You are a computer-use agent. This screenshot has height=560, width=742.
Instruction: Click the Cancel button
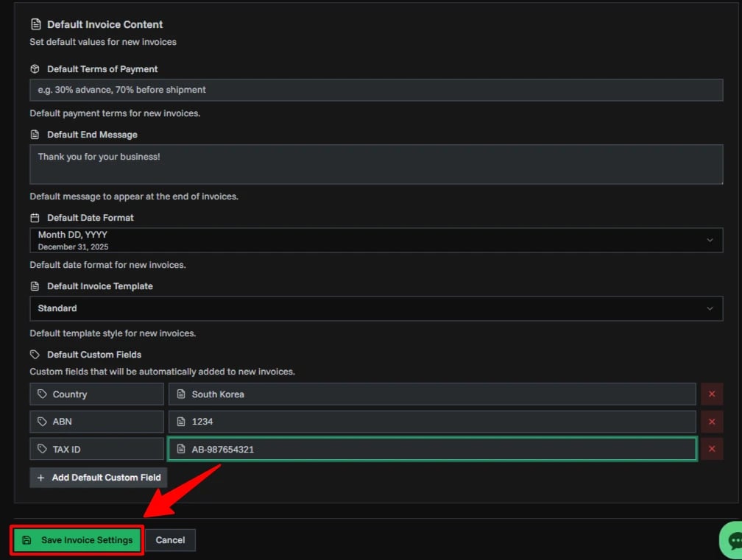point(170,539)
